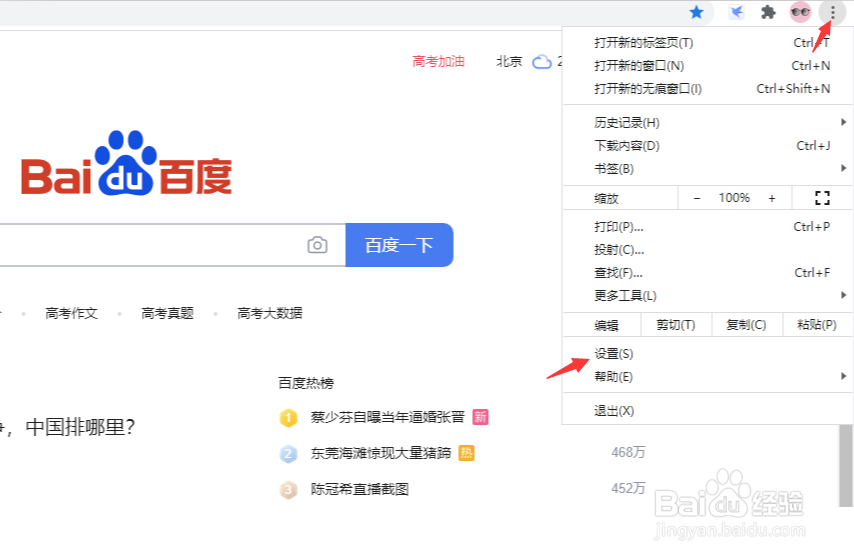Click the bookmark star icon
This screenshot has width=854, height=560.
coord(696,12)
